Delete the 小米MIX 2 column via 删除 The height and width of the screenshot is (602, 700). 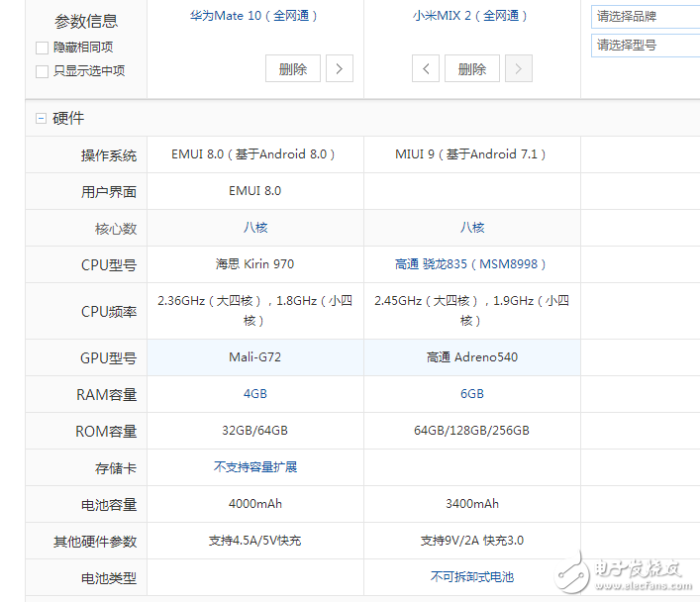tap(472, 68)
